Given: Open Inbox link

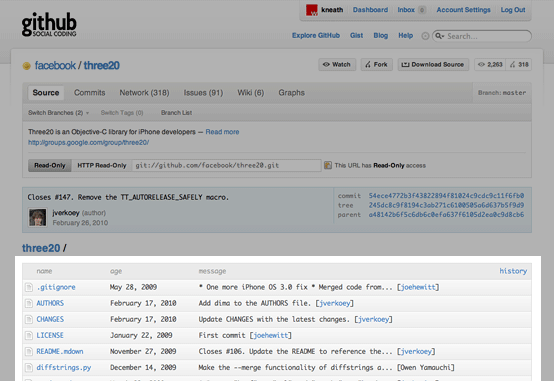Looking at the screenshot, I should pos(406,10).
